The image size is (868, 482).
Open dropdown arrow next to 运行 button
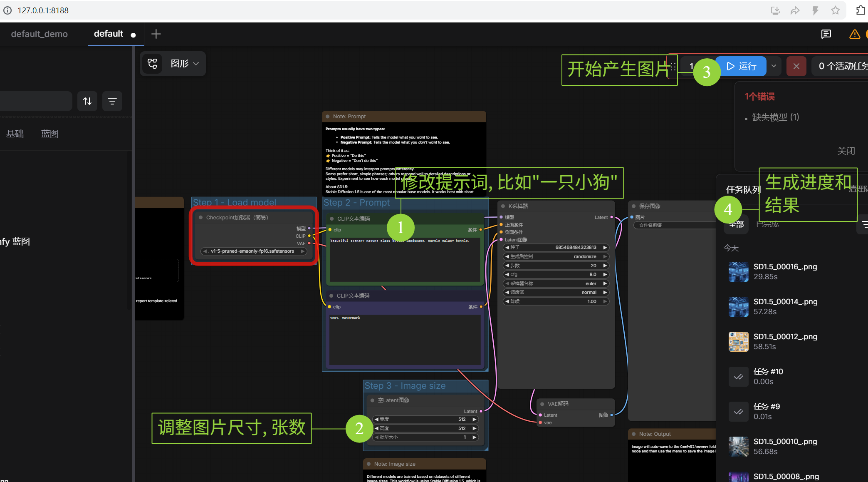coord(774,66)
